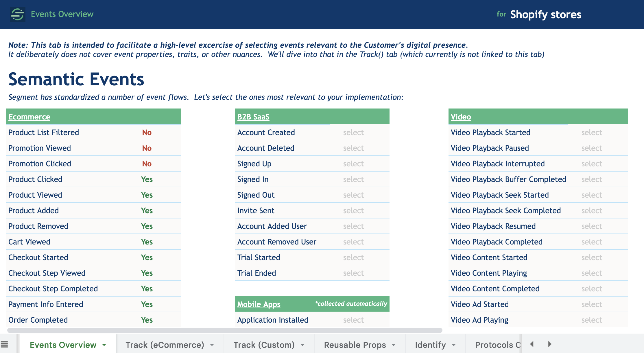Select the Yes cell for Payment Info Entered
The width and height of the screenshot is (644, 353).
click(147, 304)
